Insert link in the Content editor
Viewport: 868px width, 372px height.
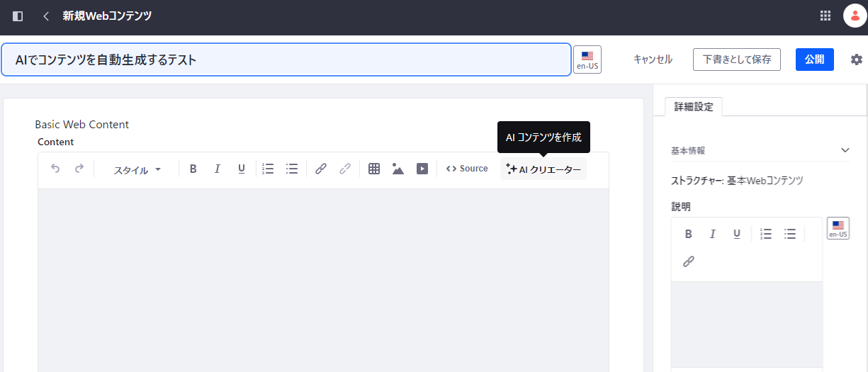[x=321, y=169]
